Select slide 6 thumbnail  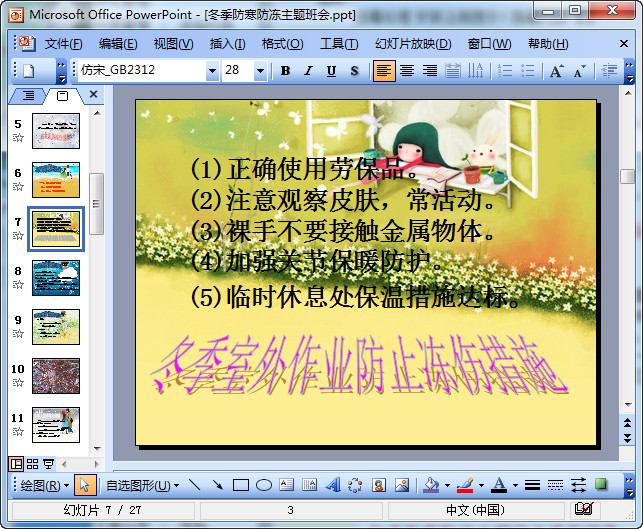point(56,180)
